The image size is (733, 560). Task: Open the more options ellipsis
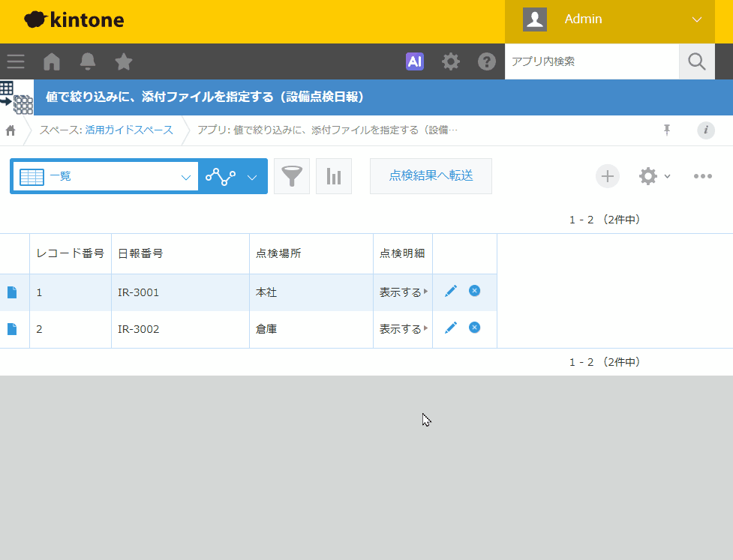point(702,176)
